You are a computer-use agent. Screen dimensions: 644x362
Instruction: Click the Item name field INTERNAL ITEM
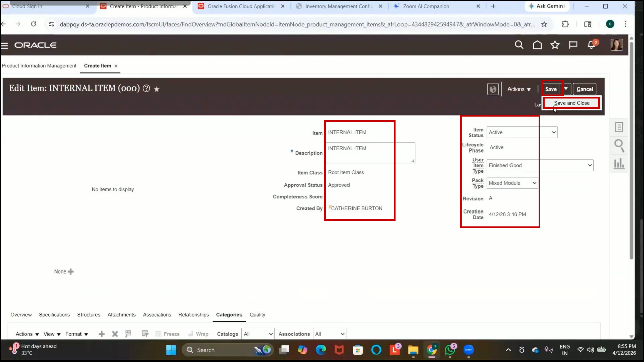click(347, 132)
